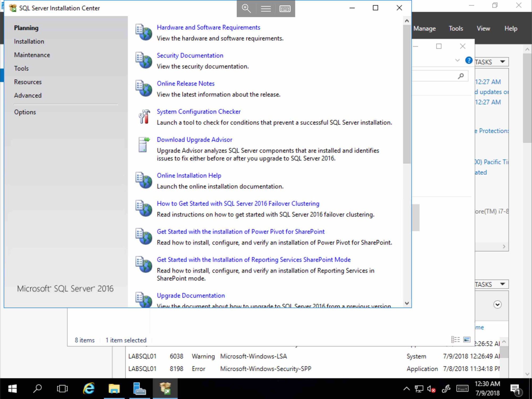Click the Upgrade Documentation globe icon
The image size is (532, 399).
point(144,300)
